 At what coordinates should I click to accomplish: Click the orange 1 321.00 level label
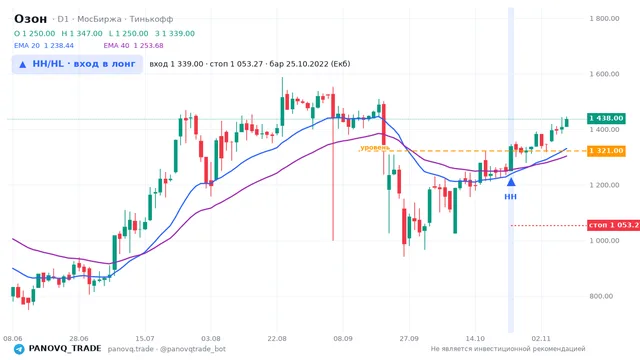point(606,151)
